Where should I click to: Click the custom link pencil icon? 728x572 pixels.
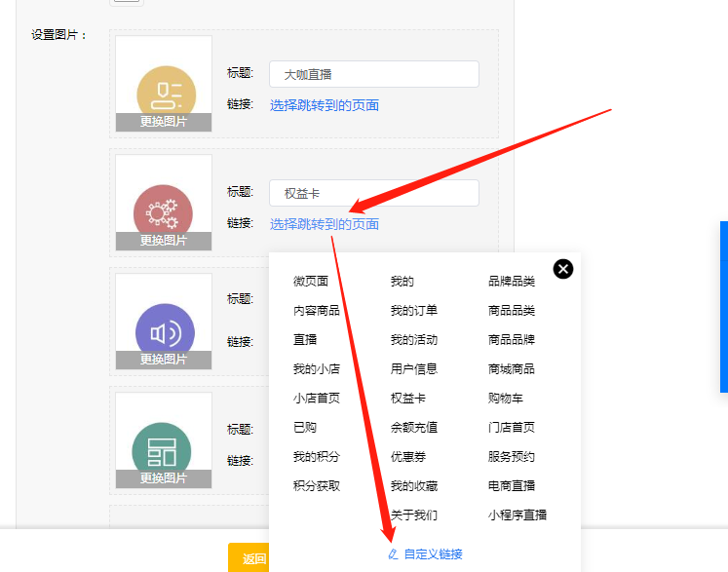[393, 553]
